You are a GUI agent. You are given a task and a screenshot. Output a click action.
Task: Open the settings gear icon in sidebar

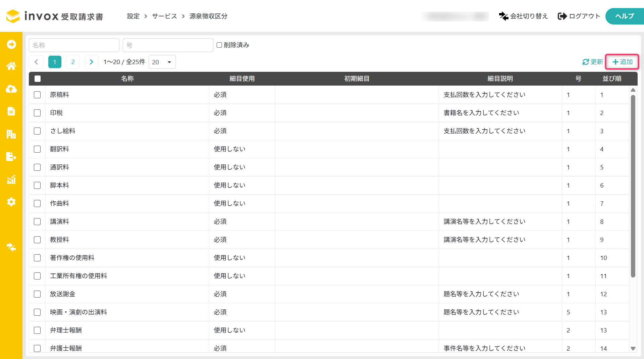click(11, 202)
